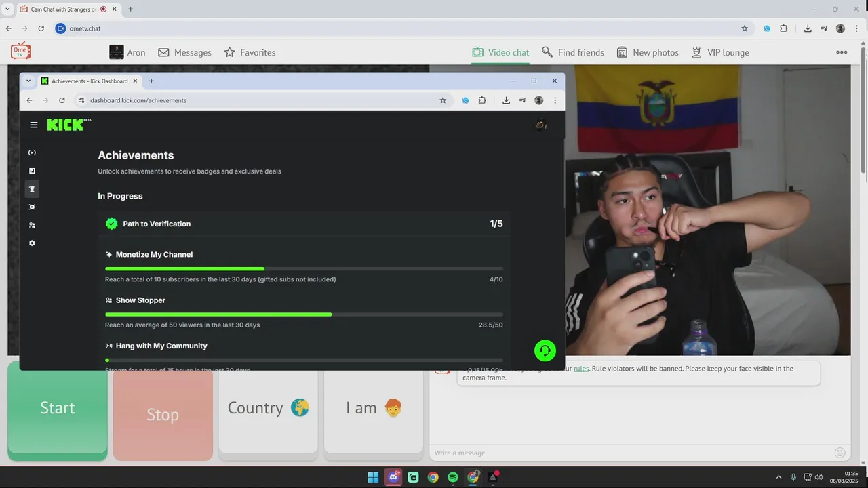This screenshot has height=488, width=868.
Task: Click the red Stop button
Action: pos(163,414)
